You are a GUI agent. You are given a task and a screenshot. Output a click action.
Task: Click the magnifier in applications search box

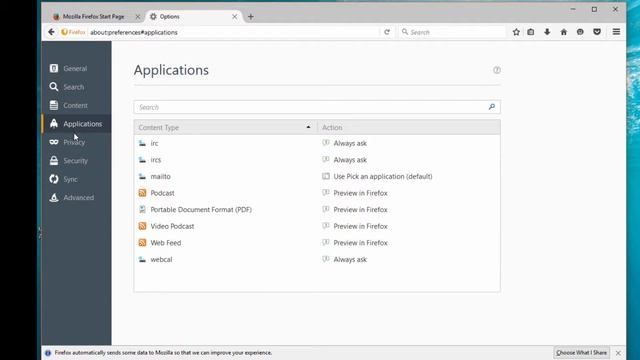(x=492, y=107)
